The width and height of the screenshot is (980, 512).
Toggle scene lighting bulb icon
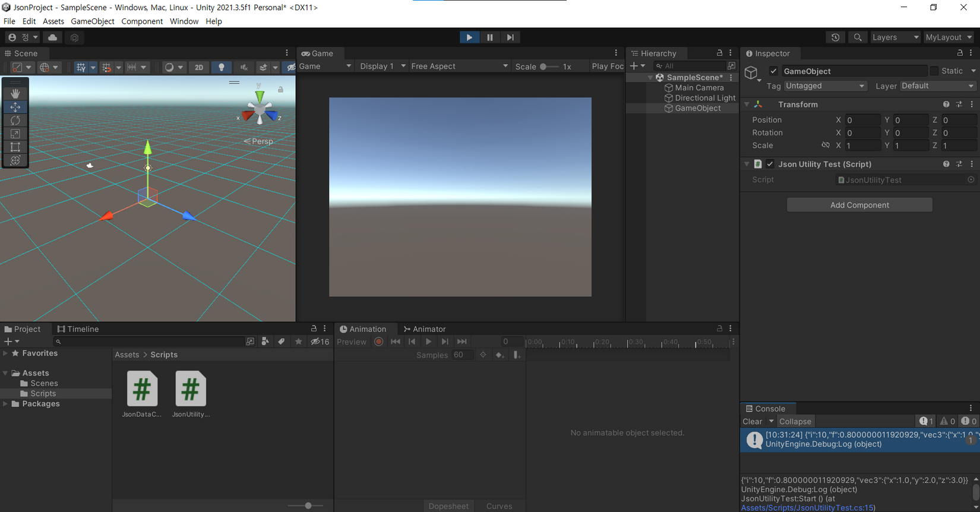pos(222,67)
